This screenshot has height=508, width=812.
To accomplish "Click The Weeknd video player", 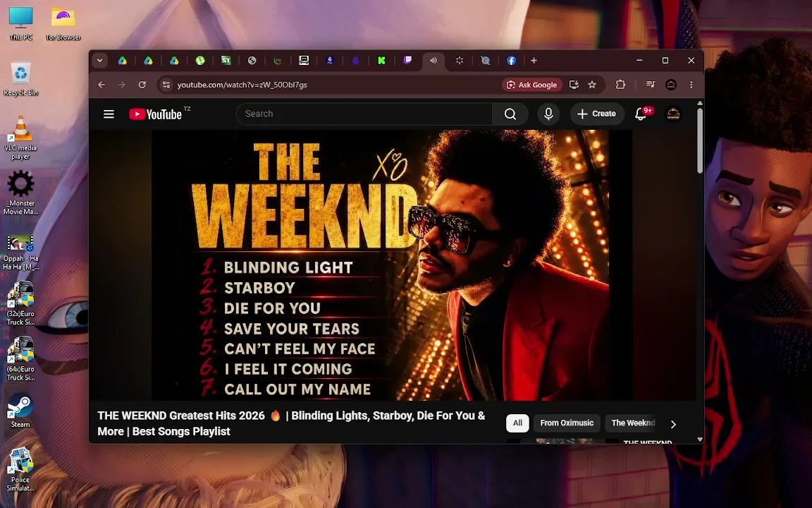I will pos(392,265).
